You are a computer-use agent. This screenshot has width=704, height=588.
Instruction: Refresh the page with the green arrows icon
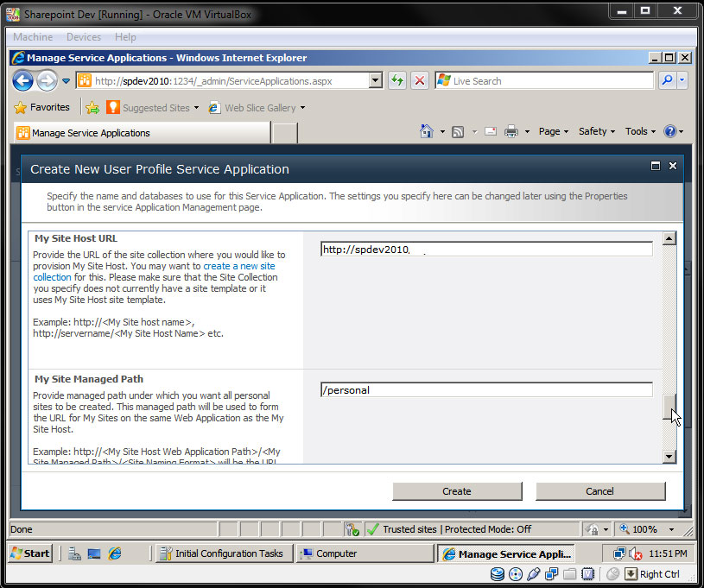click(x=396, y=81)
